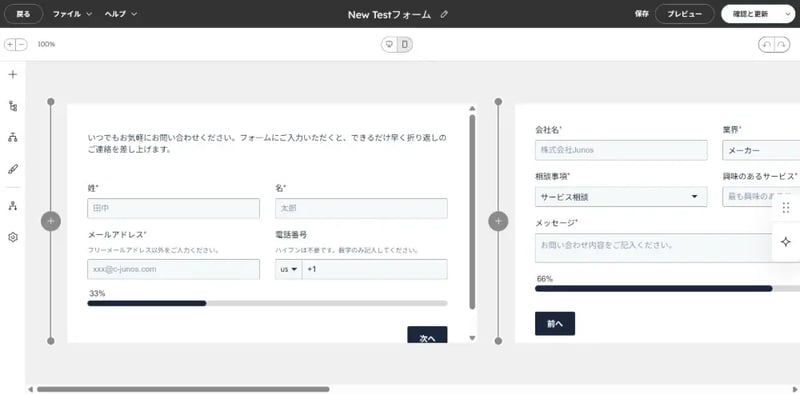Click the phone number field showing +1
Viewport: 800px width, 394px height.
pyautogui.click(x=375, y=269)
